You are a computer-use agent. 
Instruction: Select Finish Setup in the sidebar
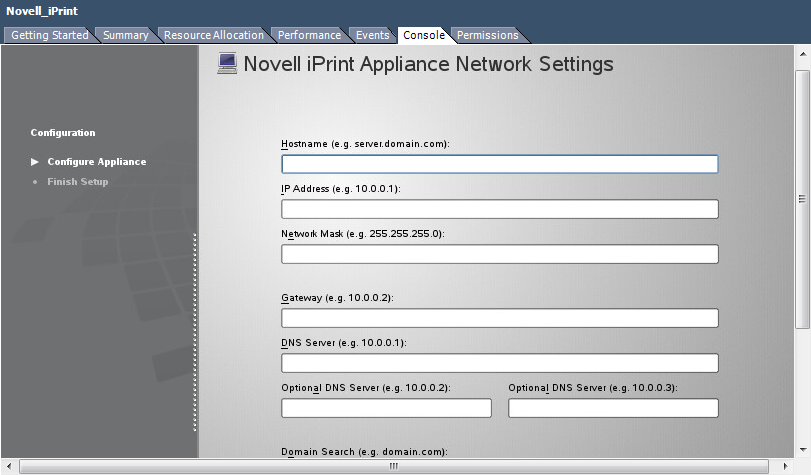(78, 182)
